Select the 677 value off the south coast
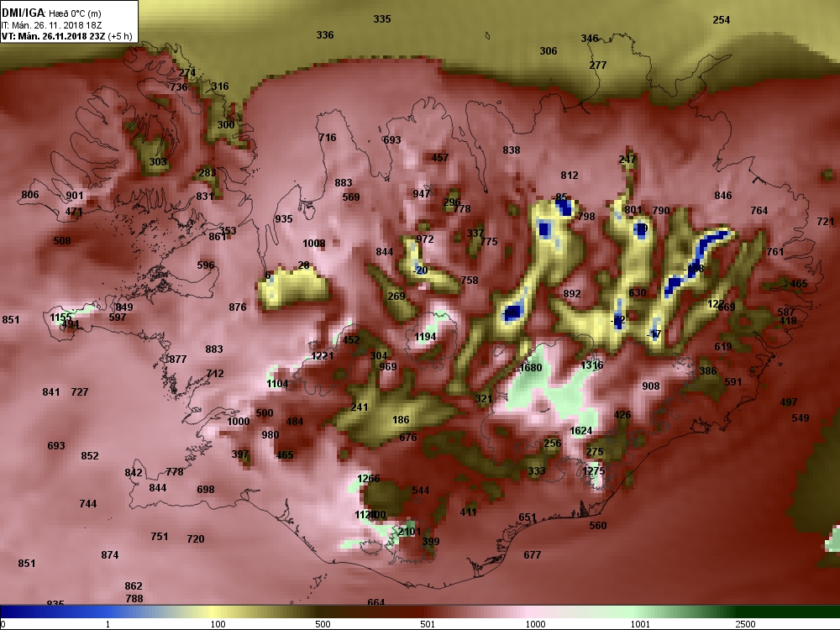The width and height of the screenshot is (840, 630). (532, 555)
